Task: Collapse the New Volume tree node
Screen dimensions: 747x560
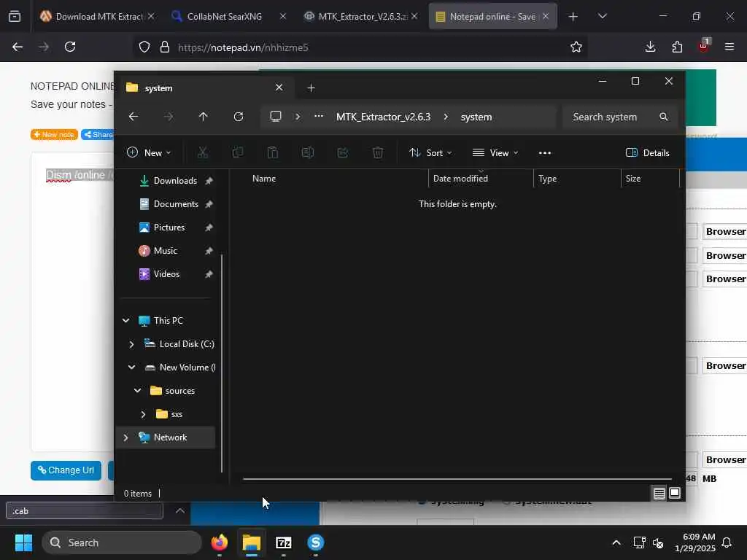Action: 131,367
